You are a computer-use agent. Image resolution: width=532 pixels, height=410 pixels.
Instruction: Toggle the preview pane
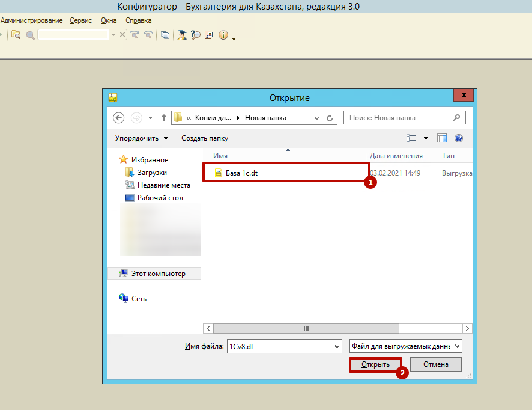pyautogui.click(x=442, y=138)
